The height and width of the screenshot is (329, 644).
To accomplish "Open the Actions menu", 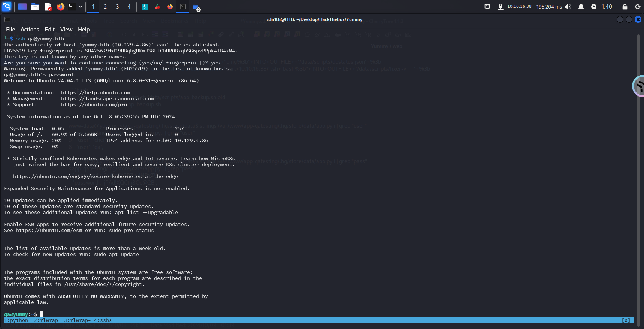I will (x=30, y=30).
